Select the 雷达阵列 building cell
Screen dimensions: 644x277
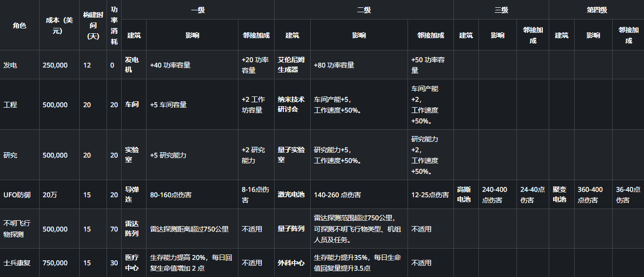[132, 229]
